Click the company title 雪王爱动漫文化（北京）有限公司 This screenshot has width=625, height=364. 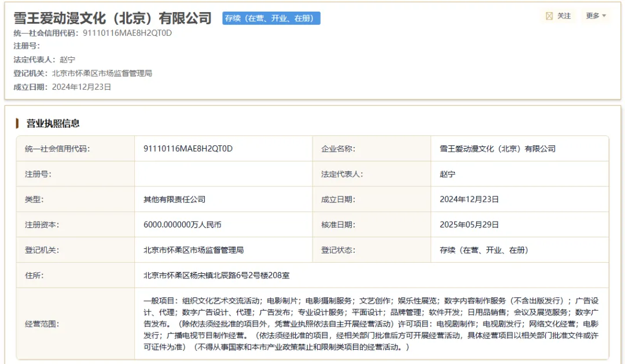click(112, 19)
